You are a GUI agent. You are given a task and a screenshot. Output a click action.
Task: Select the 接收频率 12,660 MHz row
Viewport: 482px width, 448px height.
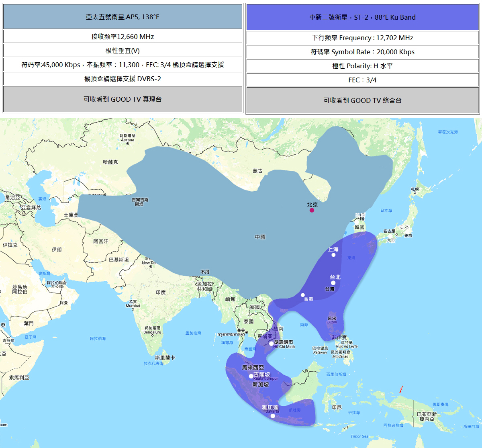(123, 37)
